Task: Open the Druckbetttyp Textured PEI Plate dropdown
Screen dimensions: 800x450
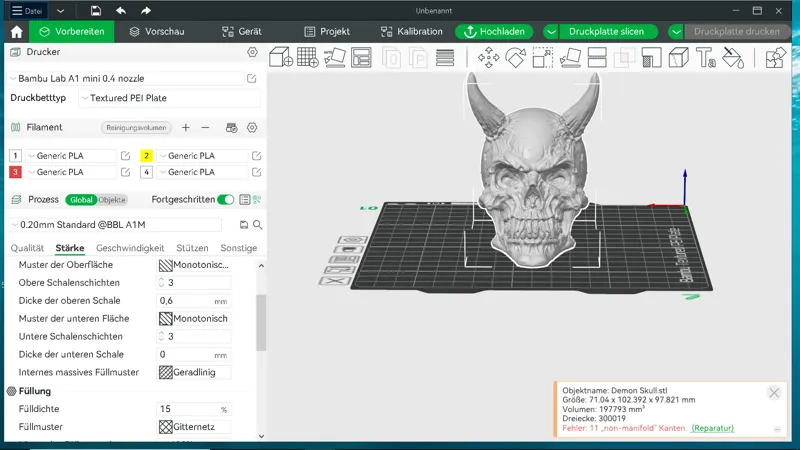Action: pyautogui.click(x=170, y=98)
